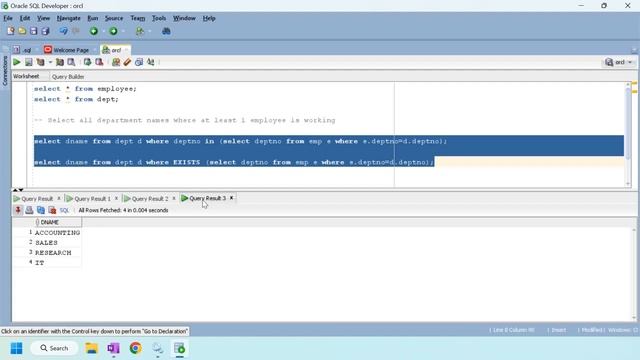The image size is (640, 360).
Task: Click the Open folder toolbar icon
Action: tap(22, 31)
